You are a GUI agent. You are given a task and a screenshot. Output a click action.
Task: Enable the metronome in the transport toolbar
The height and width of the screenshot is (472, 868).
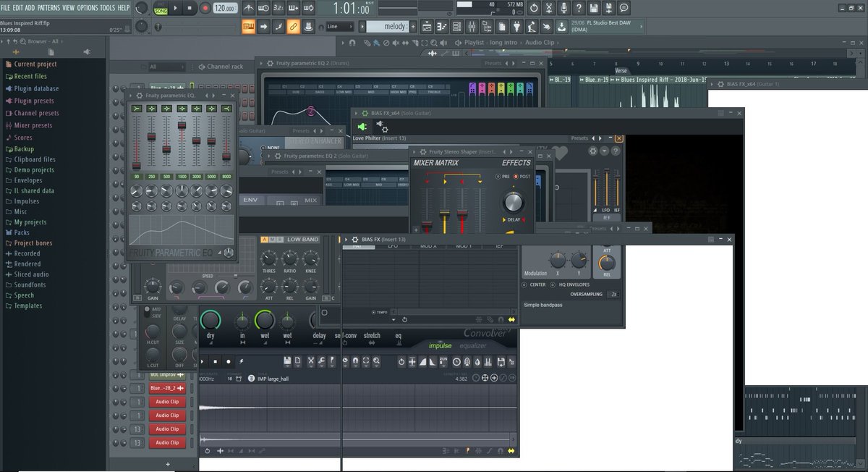coord(248,9)
